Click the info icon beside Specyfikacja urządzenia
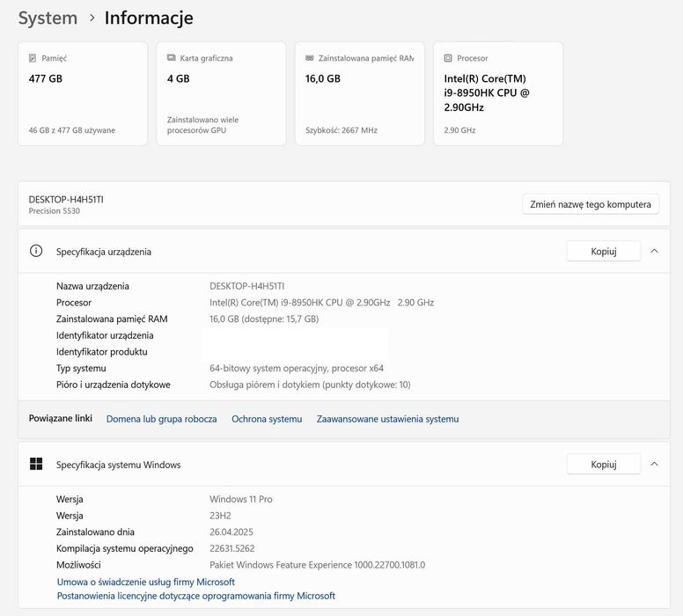The height and width of the screenshot is (616, 683). coord(36,251)
